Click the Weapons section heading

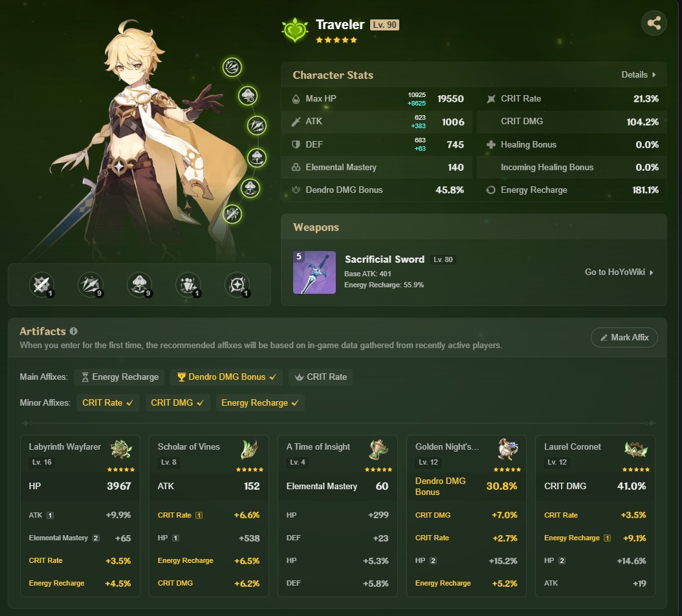tap(316, 228)
